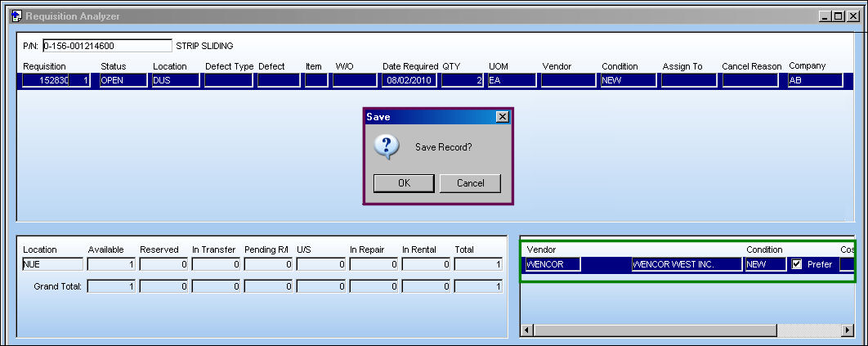The height and width of the screenshot is (346, 868).
Task: Click the requisition Condition field showing NEW
Action: tap(629, 80)
